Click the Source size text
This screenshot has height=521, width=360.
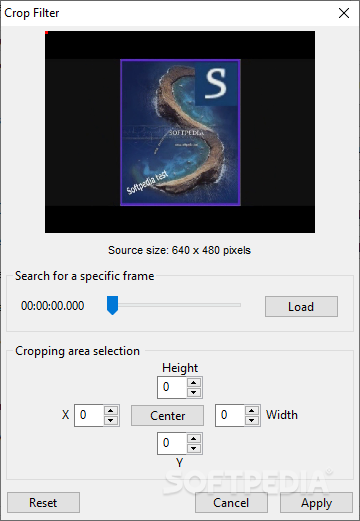[179, 250]
